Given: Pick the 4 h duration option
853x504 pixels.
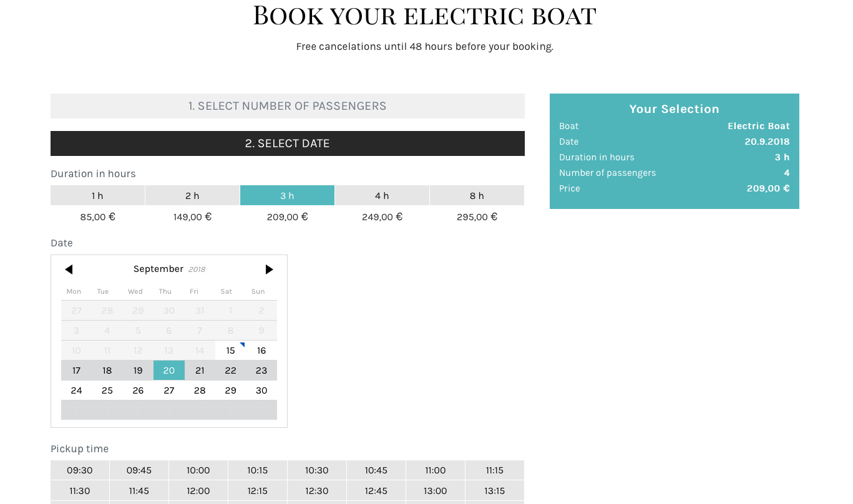Looking at the screenshot, I should tap(382, 195).
